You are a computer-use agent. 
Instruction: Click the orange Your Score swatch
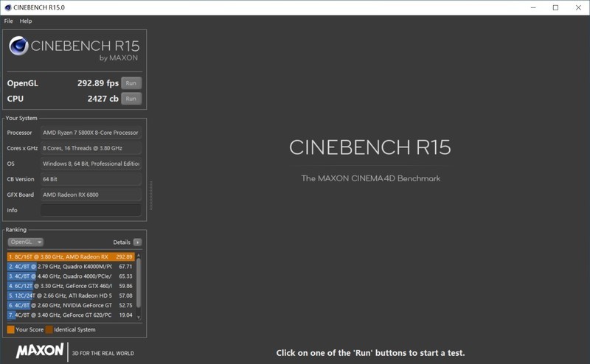tap(10, 330)
